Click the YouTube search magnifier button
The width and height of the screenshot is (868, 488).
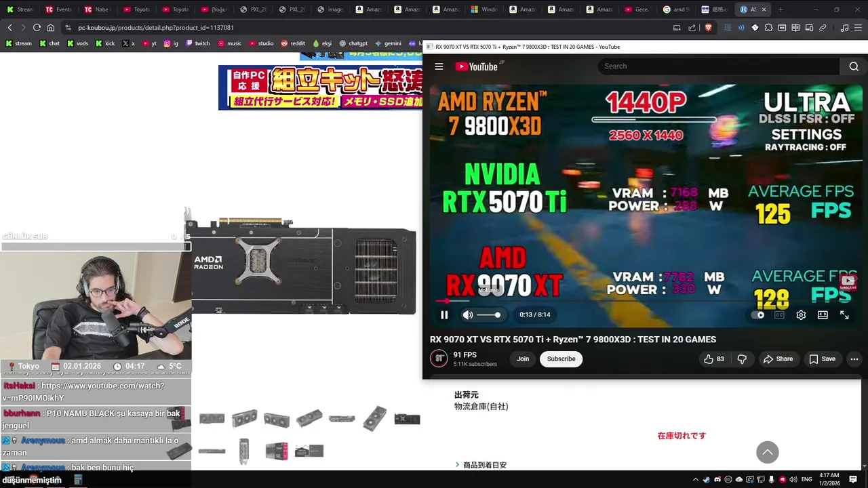[x=854, y=66]
